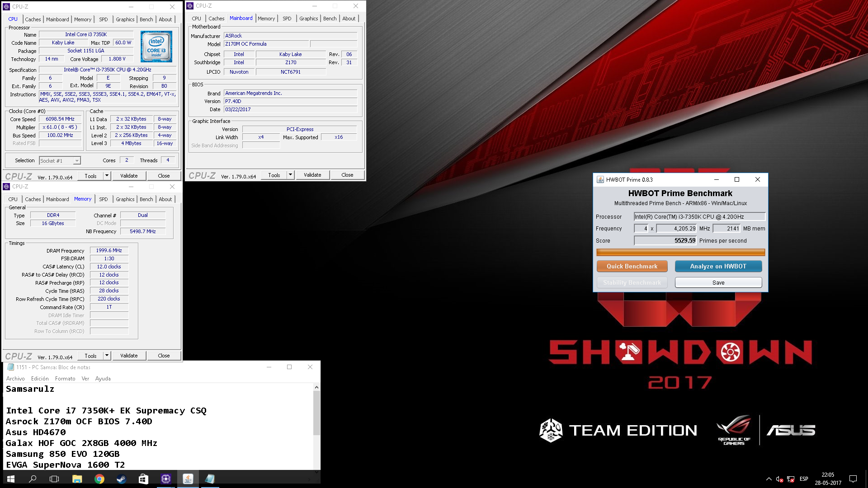
Task: Open the Edición menu in Notepad
Action: [40, 379]
